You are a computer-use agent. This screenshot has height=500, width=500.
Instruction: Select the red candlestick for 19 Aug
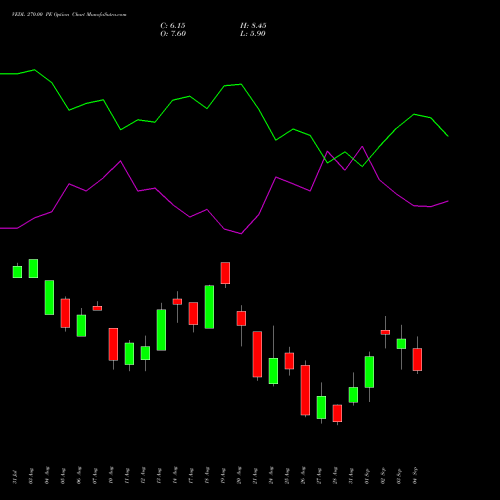click(225, 273)
